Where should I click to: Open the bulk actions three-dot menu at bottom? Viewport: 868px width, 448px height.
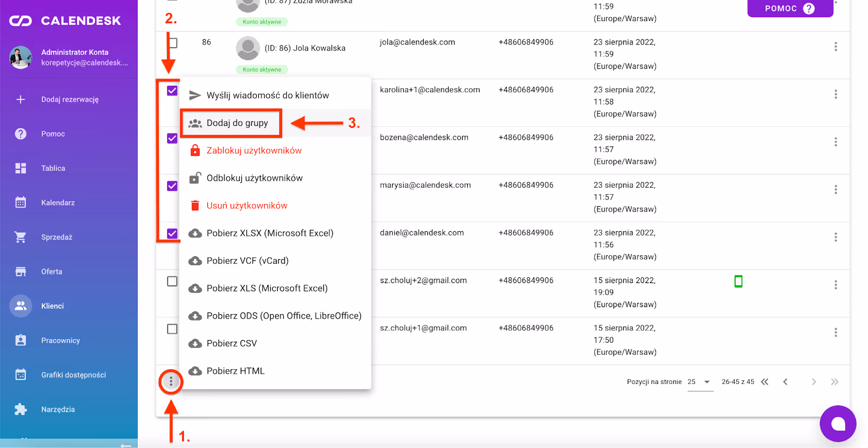coord(171,382)
